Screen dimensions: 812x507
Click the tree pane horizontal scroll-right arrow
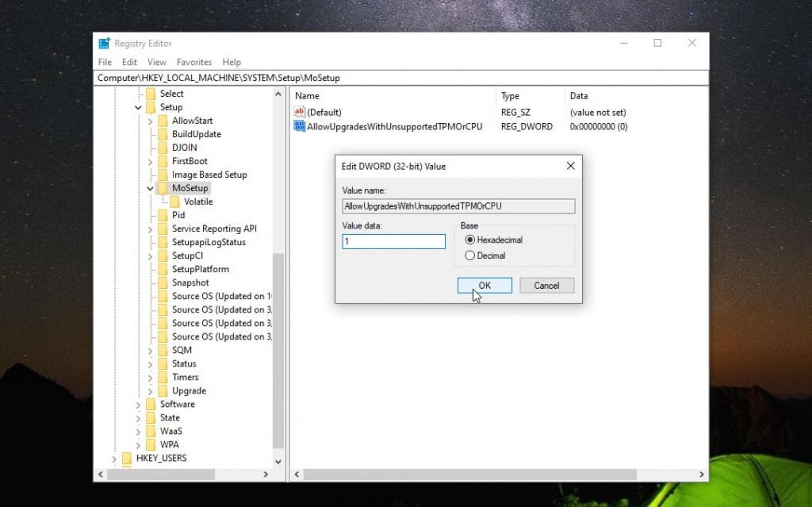coord(266,474)
